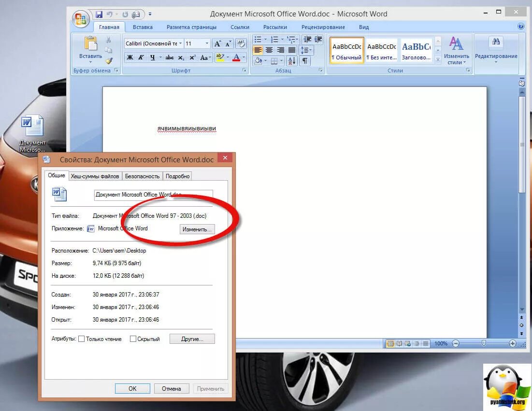Viewport: 532px width, 411px height.
Task: Apply strikethrough formatting
Action: coord(169,57)
